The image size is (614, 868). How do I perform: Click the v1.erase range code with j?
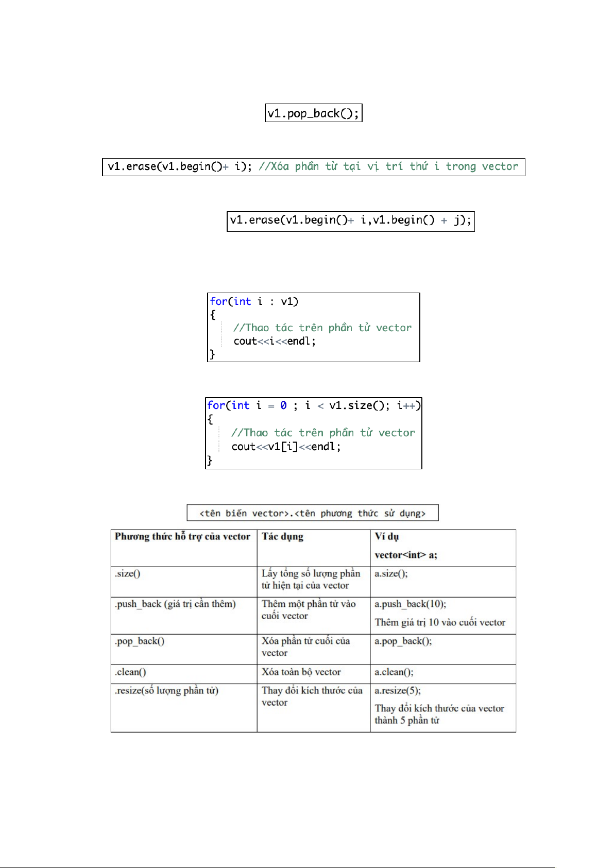click(350, 220)
